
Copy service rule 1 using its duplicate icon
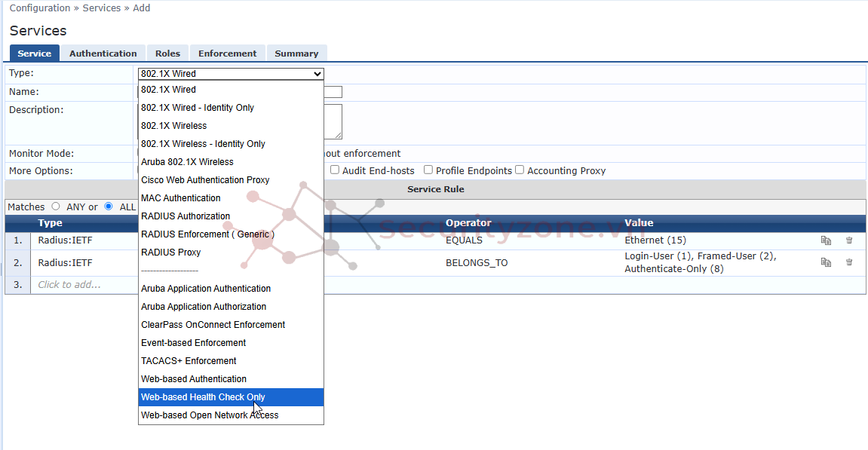click(x=826, y=240)
